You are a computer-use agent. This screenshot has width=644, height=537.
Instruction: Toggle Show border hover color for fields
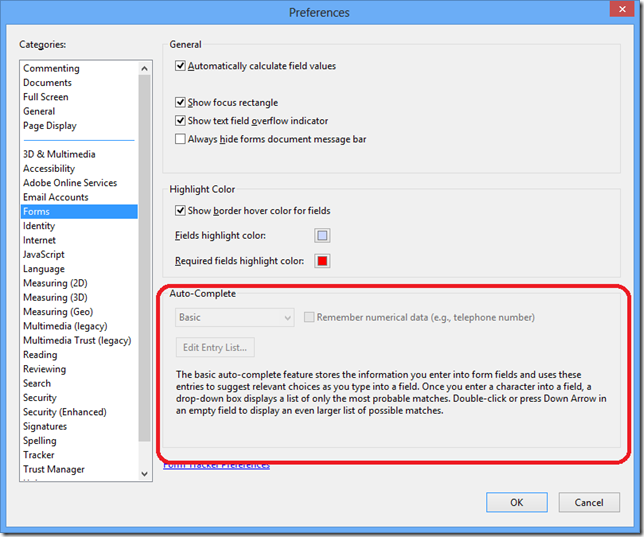click(x=181, y=211)
